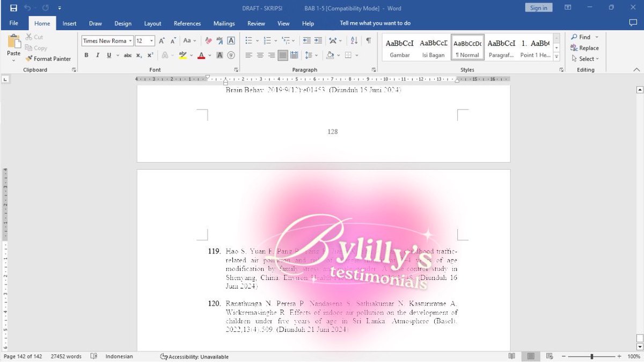The width and height of the screenshot is (644, 362).
Task: Toggle italic formatting
Action: point(97,55)
